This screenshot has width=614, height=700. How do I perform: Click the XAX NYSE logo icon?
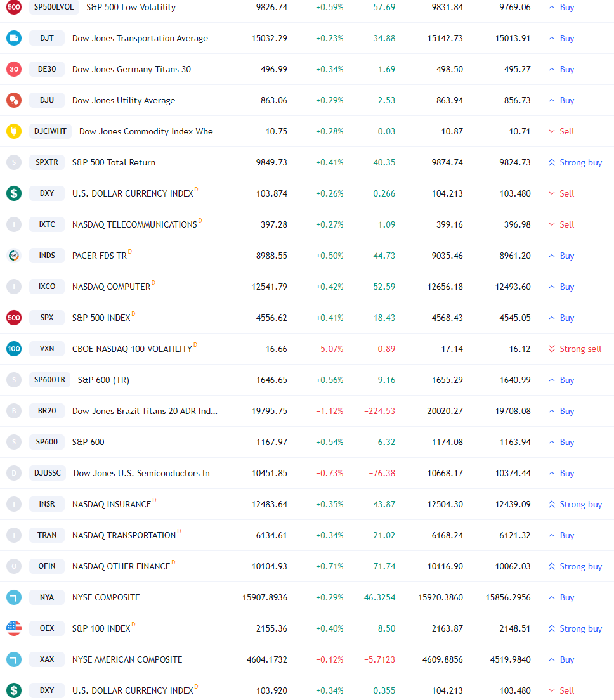14,659
